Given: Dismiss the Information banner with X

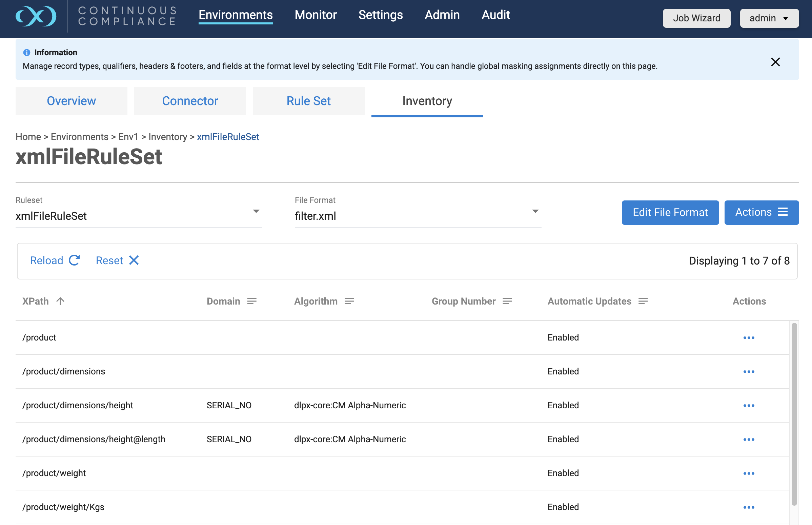Looking at the screenshot, I should (775, 62).
